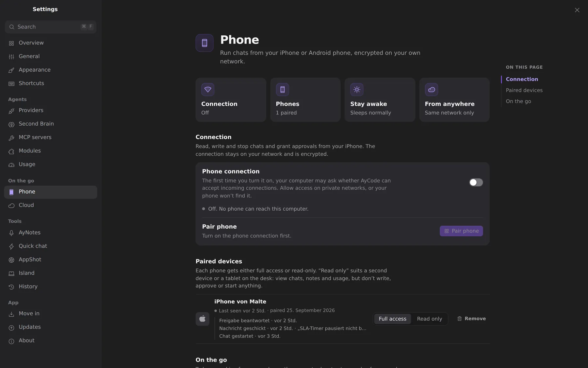Click the Second Brain brain icon
This screenshot has width=588, height=368.
11,124
